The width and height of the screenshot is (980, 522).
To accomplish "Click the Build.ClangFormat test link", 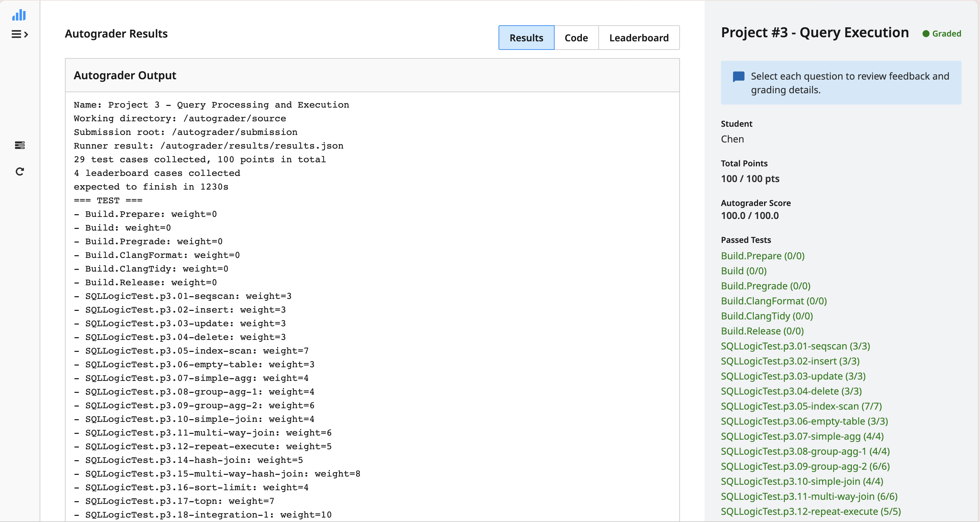I will click(773, 301).
